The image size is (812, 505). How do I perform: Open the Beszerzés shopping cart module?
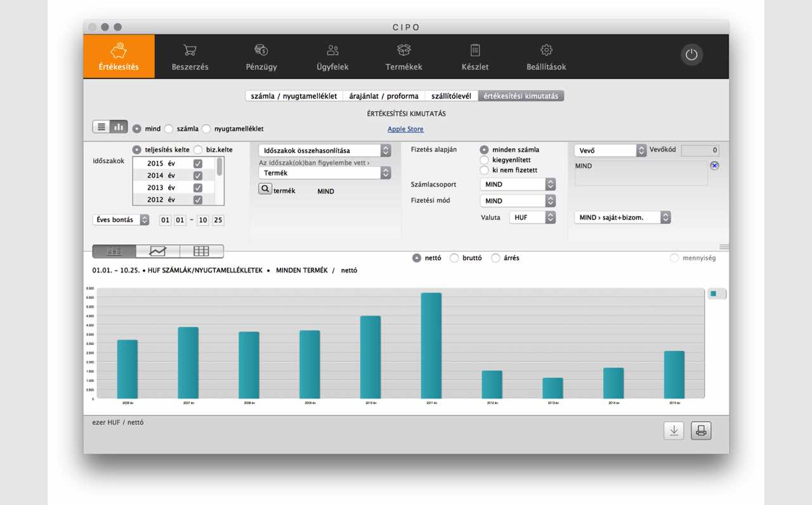(x=190, y=56)
